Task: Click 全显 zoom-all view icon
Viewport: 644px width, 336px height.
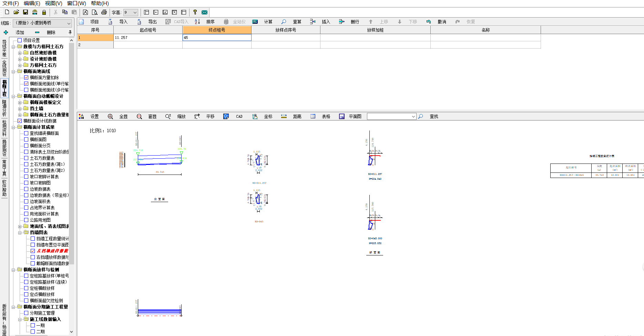Action: click(x=110, y=116)
